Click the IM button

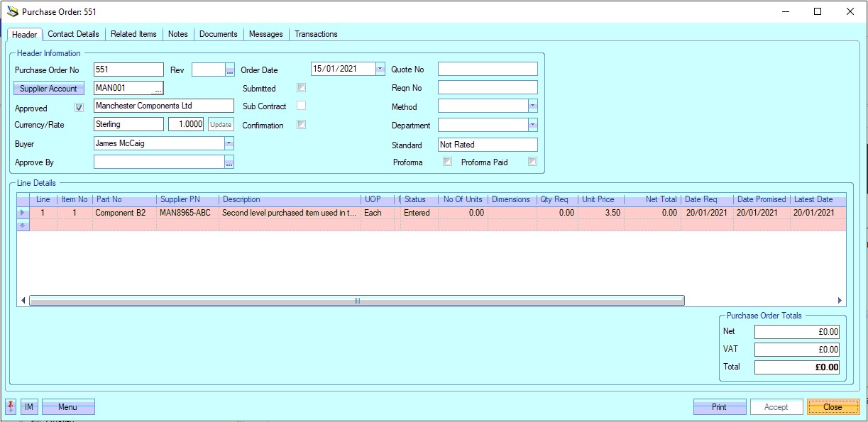click(29, 406)
